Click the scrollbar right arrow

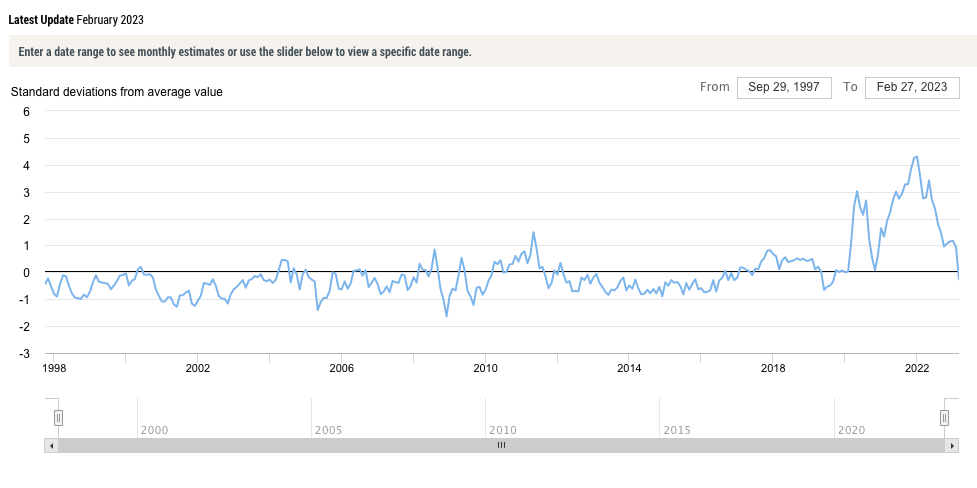(x=952, y=446)
